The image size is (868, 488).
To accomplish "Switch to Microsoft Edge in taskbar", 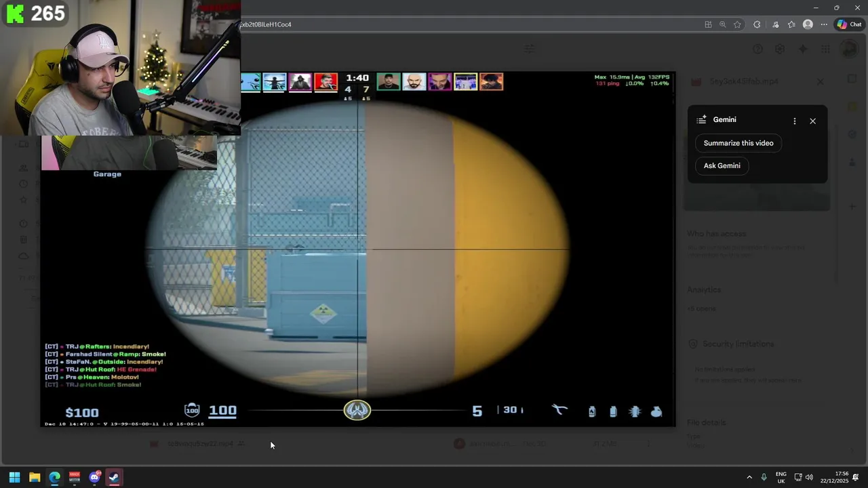I will (54, 477).
